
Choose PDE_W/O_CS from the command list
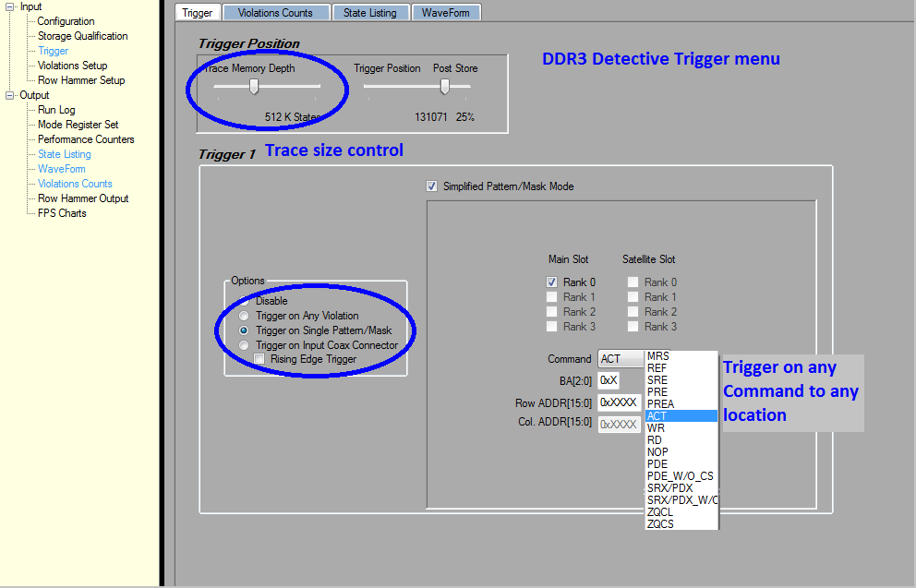[681, 476]
